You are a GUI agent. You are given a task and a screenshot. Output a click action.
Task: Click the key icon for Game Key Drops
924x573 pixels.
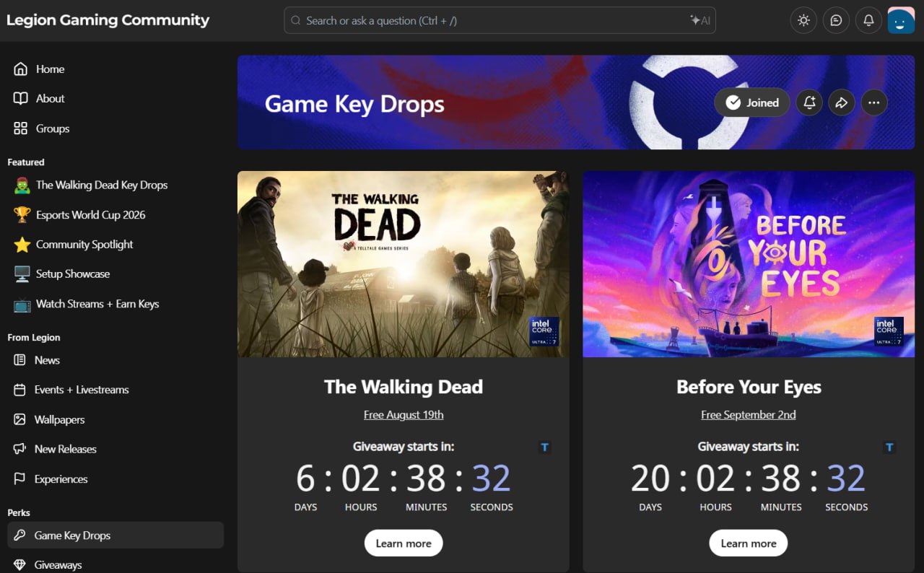(x=20, y=535)
